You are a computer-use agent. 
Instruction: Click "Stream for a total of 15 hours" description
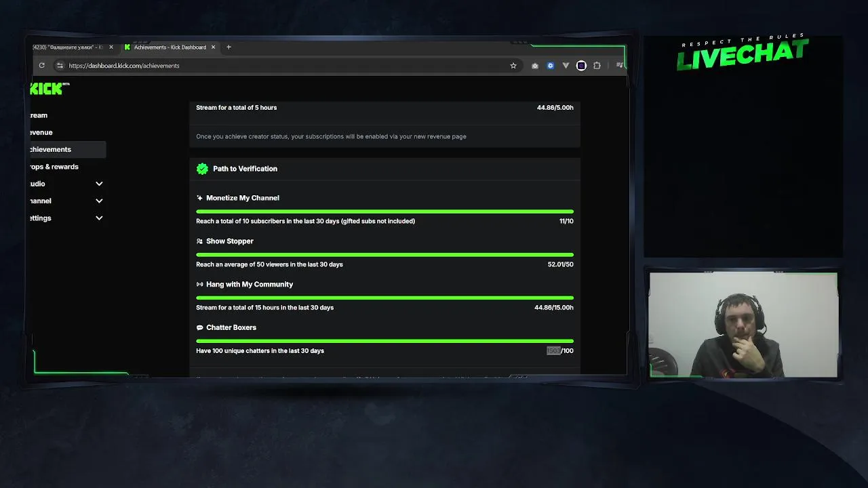(x=264, y=308)
